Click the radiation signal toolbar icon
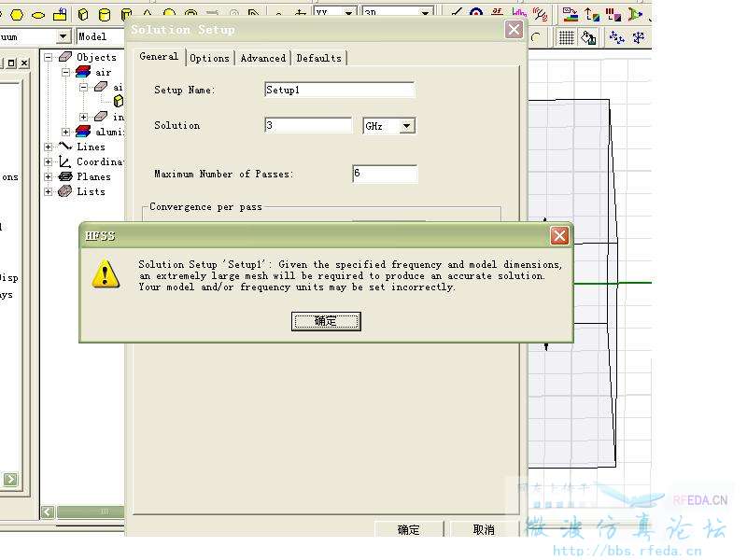 [x=540, y=14]
